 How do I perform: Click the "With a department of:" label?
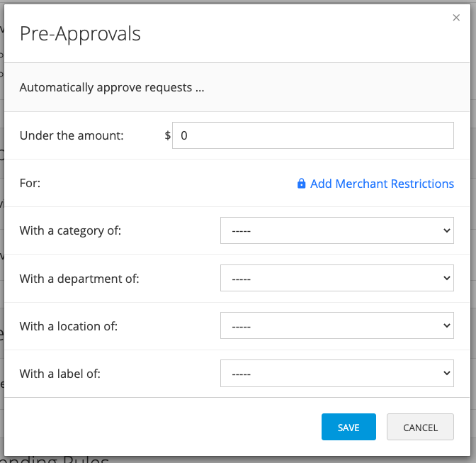pos(79,279)
